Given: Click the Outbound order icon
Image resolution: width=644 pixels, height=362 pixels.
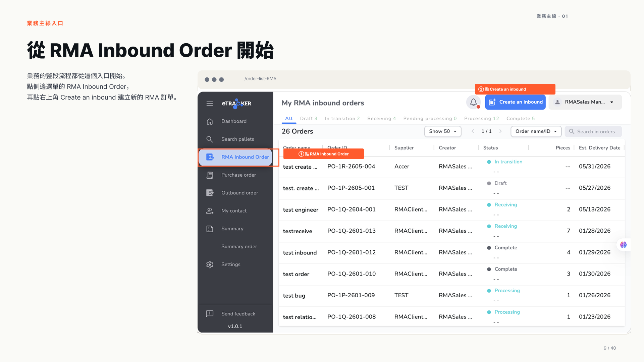Looking at the screenshot, I should (x=210, y=193).
